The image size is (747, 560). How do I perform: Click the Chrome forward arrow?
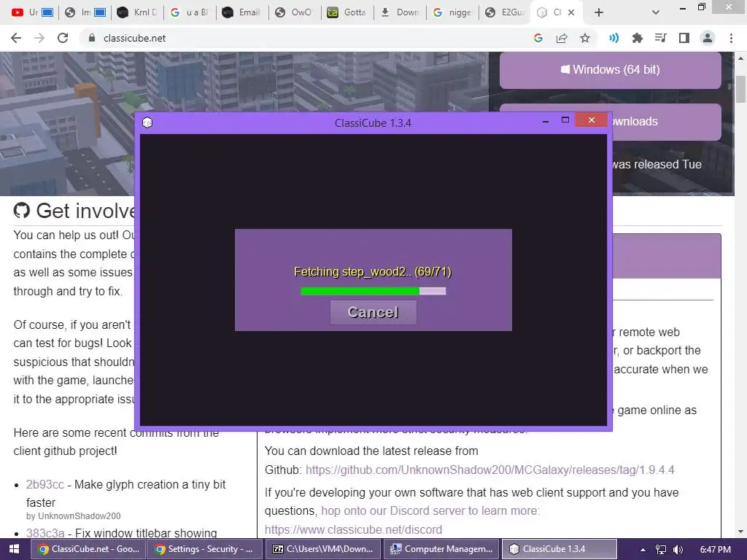(x=39, y=38)
